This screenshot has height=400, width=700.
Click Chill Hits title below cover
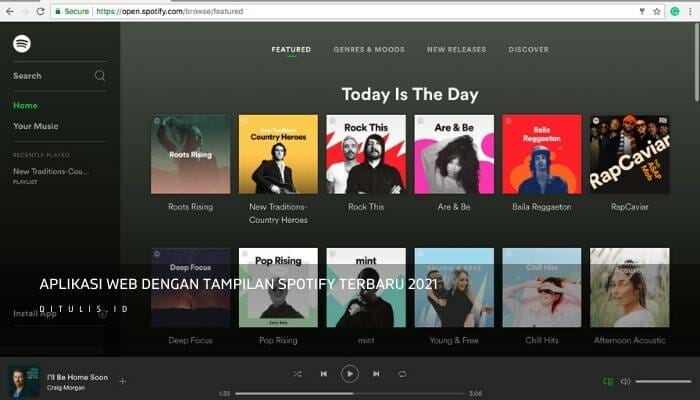coord(542,340)
